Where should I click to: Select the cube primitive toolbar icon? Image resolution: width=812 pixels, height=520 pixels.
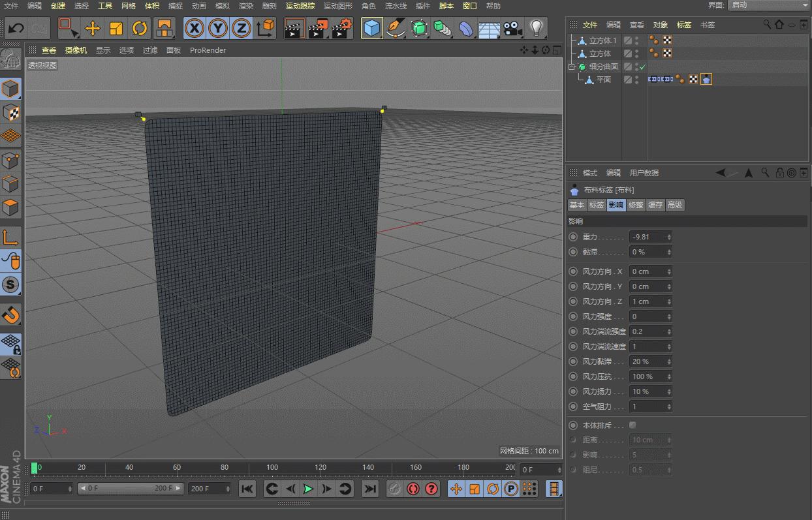372,28
